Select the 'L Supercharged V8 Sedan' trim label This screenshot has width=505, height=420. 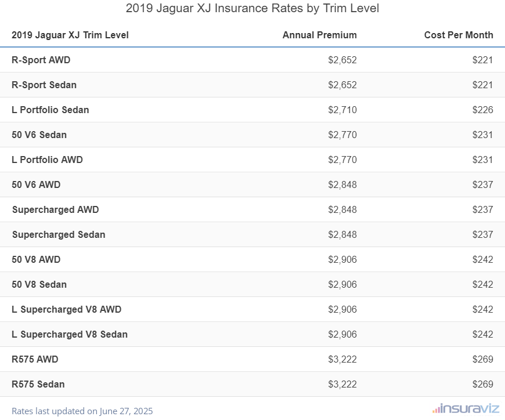[70, 334]
